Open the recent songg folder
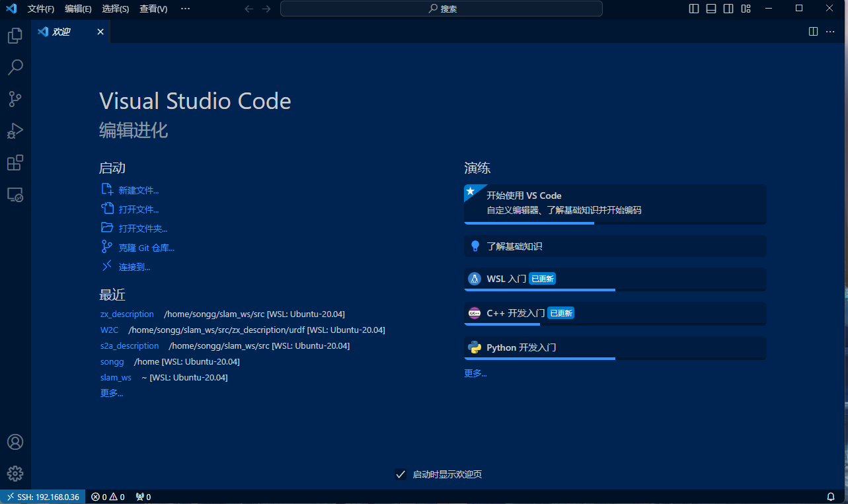Viewport: 848px width, 504px height. 112,361
